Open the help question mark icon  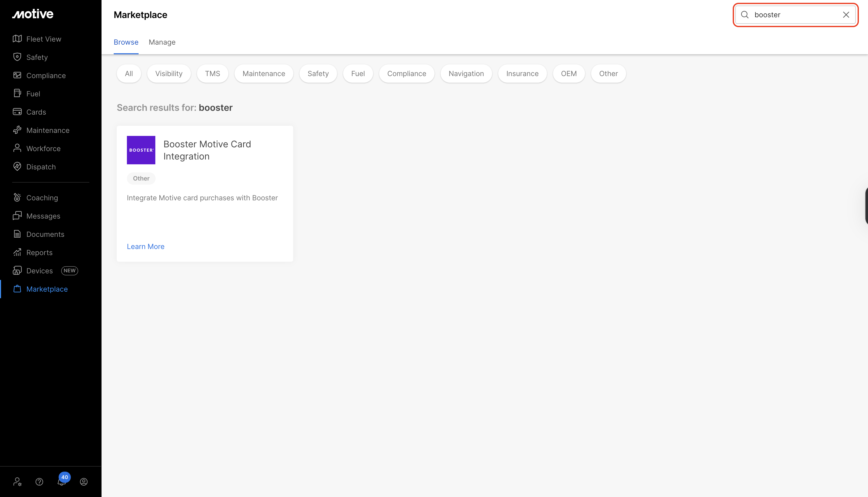click(39, 482)
